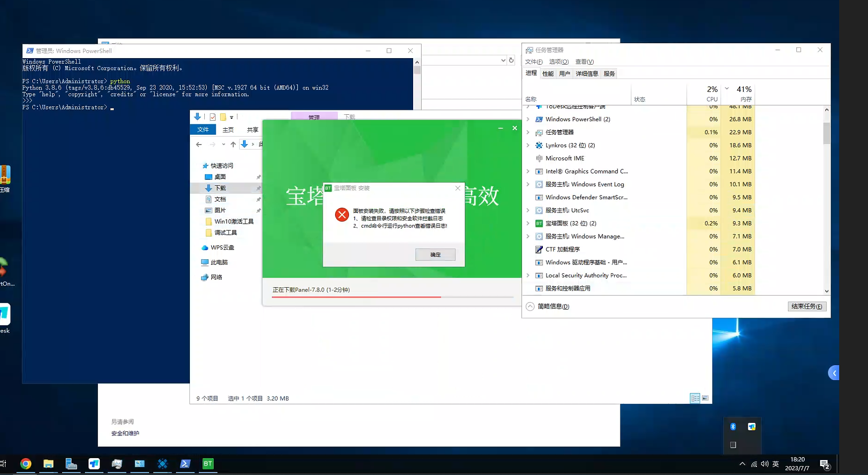The height and width of the screenshot is (475, 868).
Task: Click blue side-panel arrow on desktop edge
Action: pos(834,373)
